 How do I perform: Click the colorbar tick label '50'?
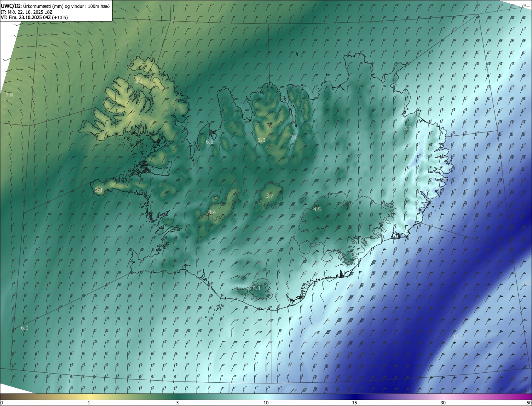click(529, 403)
